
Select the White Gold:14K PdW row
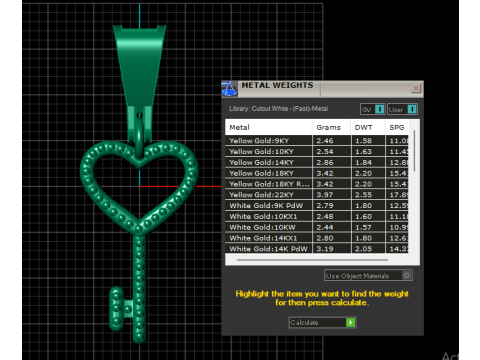[317, 249]
